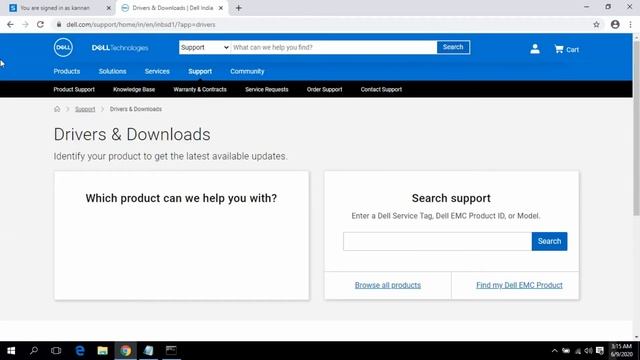Open the network icon in the system tray
The width and height of the screenshot is (640, 360).
click(578, 351)
